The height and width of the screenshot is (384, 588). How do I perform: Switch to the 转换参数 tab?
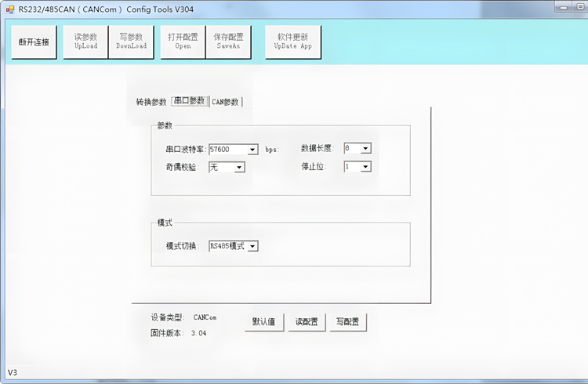pos(151,102)
